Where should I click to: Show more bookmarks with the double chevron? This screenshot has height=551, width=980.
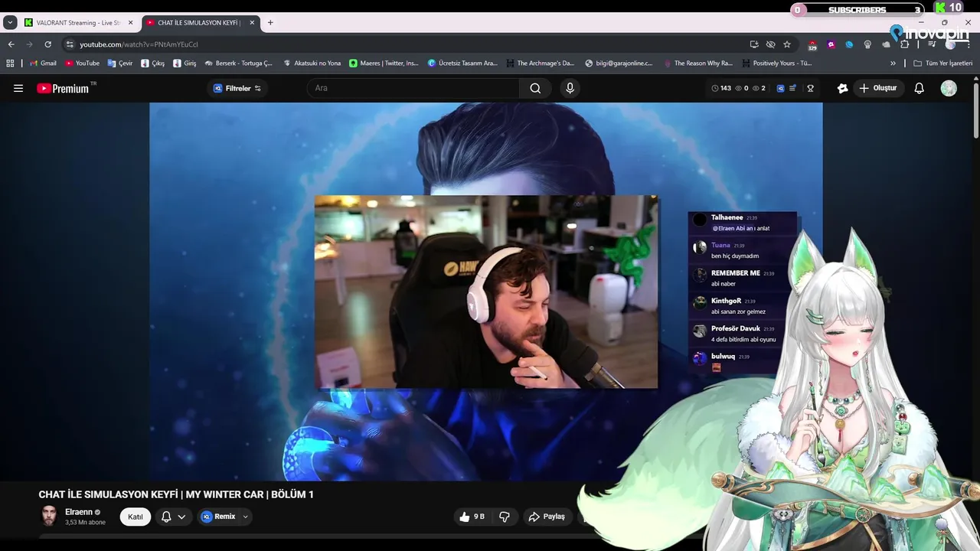[893, 64]
